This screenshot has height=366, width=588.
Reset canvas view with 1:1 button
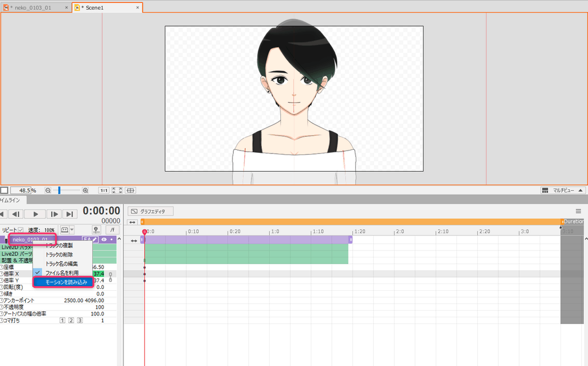(104, 190)
